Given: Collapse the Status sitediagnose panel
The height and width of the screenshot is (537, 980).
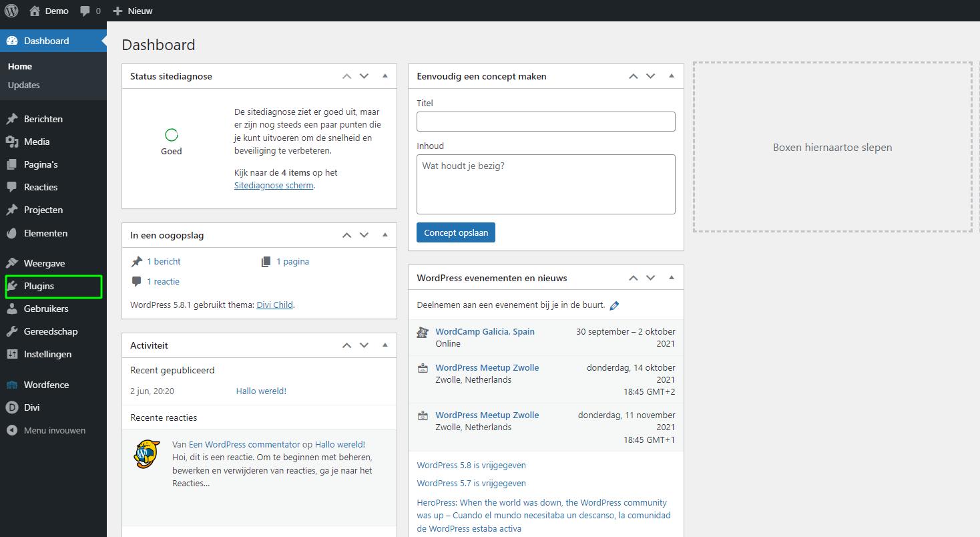Looking at the screenshot, I should coord(385,76).
